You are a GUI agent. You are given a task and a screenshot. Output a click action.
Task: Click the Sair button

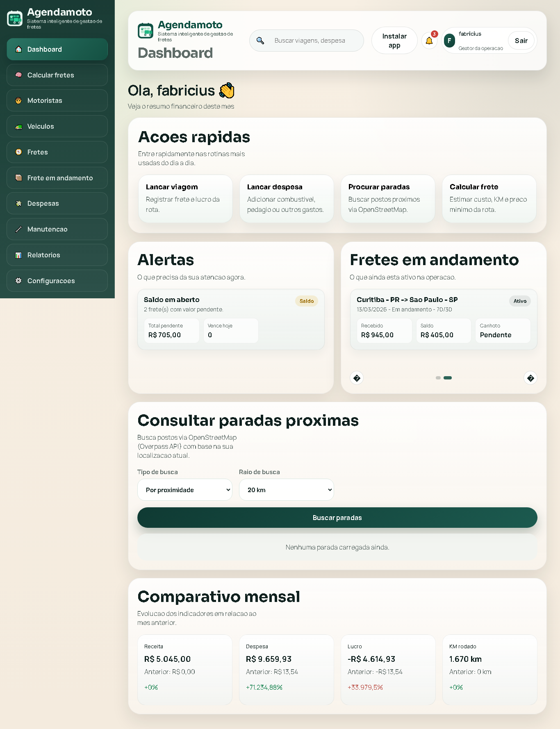(521, 41)
